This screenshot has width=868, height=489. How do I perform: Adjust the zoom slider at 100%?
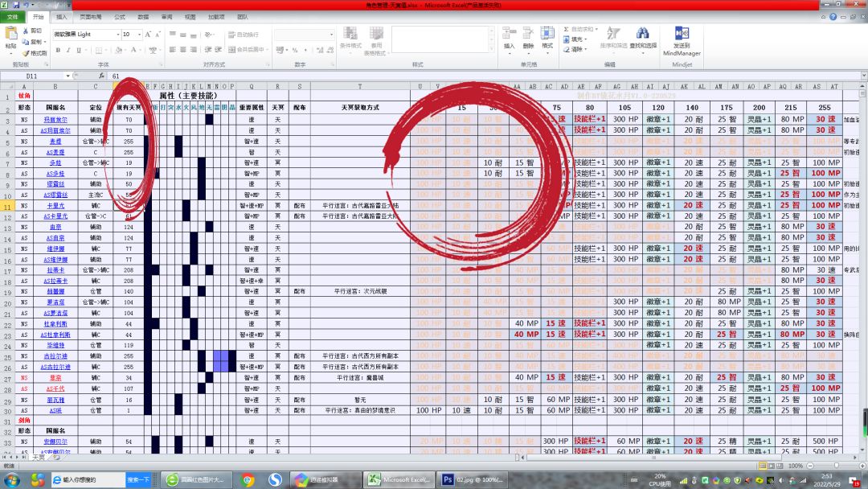[x=836, y=466]
